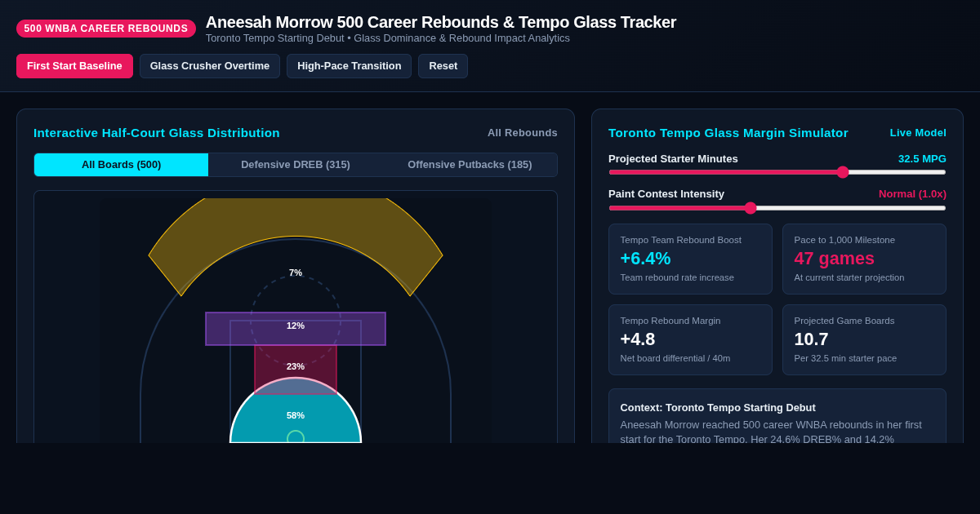The image size is (980, 514).
Task: Click the +6.4% boost value
Action: 645,259
